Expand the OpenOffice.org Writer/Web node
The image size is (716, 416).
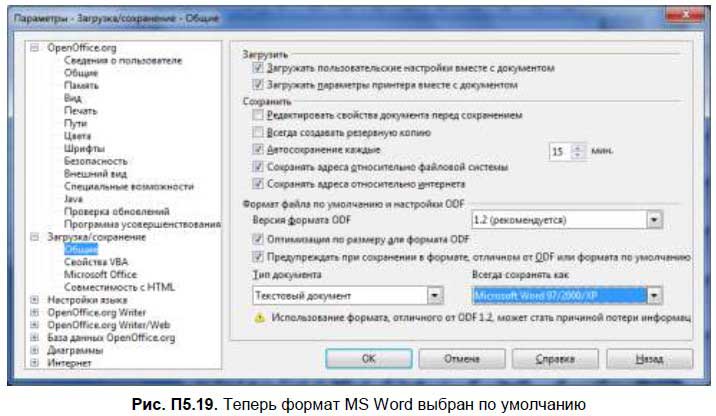click(x=34, y=325)
